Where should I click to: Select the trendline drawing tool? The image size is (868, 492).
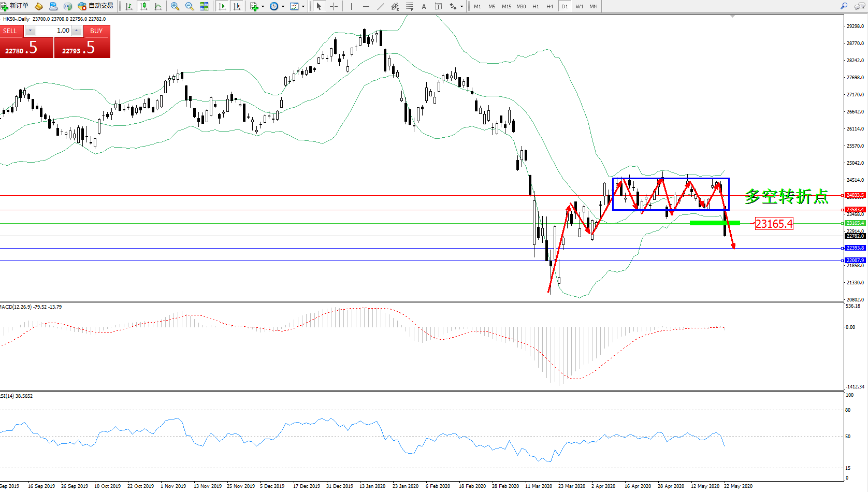coord(381,6)
